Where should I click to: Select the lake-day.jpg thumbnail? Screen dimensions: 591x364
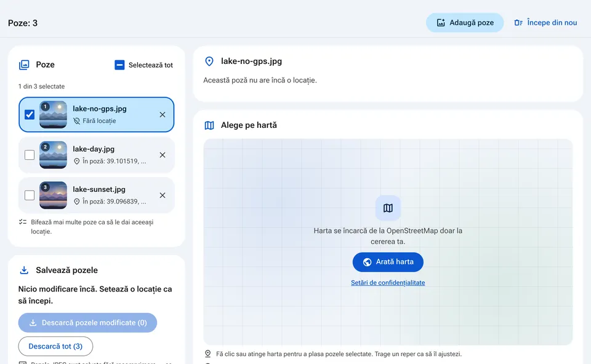tap(53, 155)
